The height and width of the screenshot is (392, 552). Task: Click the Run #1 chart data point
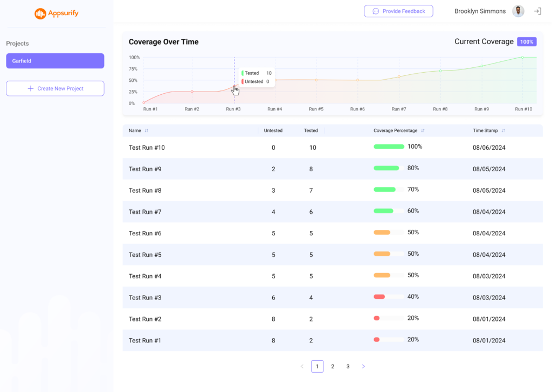tap(143, 103)
